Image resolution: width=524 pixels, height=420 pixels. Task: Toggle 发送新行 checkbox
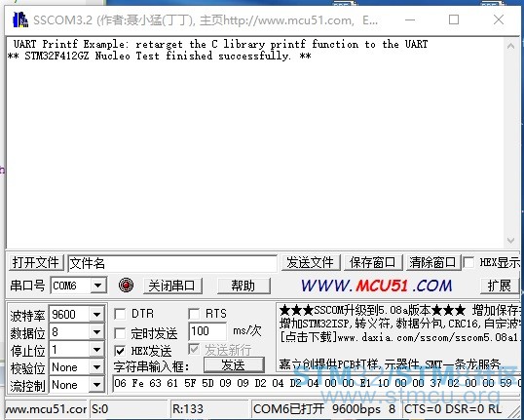coord(194,350)
